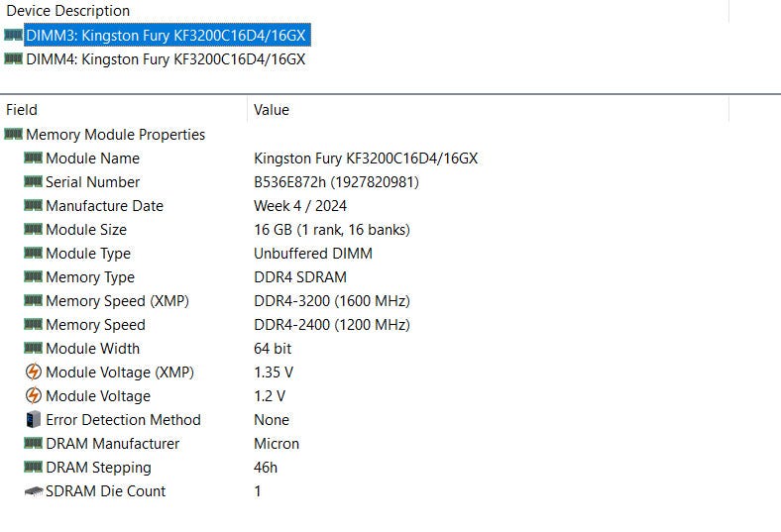Select DIMM3: Kingston Fury KF3200C16D4/16GX
The image size is (781, 532).
coord(166,36)
